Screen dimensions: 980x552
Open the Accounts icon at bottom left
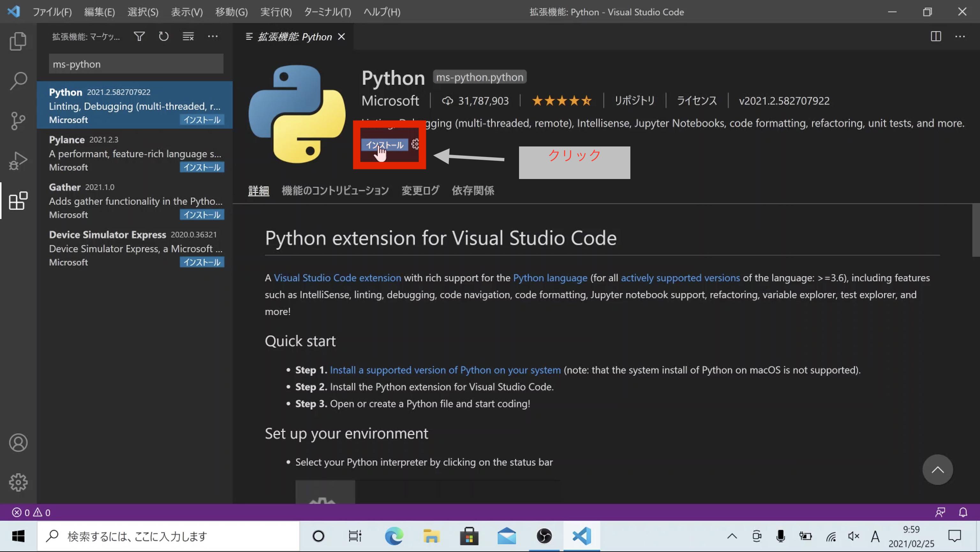(x=18, y=443)
